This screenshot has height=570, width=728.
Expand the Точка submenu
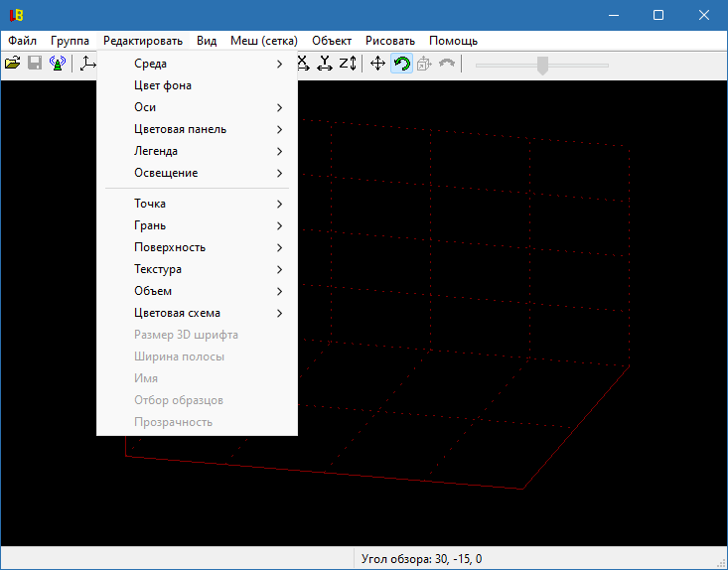tap(198, 204)
